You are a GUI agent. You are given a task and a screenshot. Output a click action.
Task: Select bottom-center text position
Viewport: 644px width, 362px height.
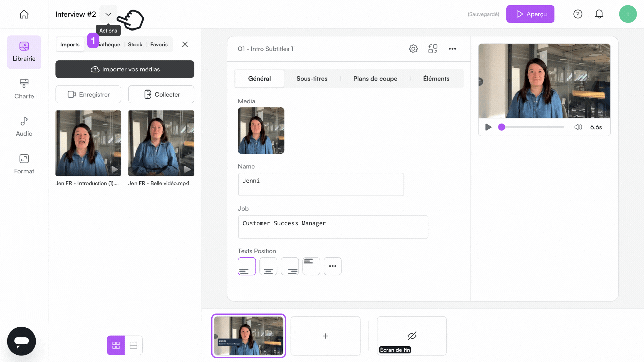[x=268, y=266]
